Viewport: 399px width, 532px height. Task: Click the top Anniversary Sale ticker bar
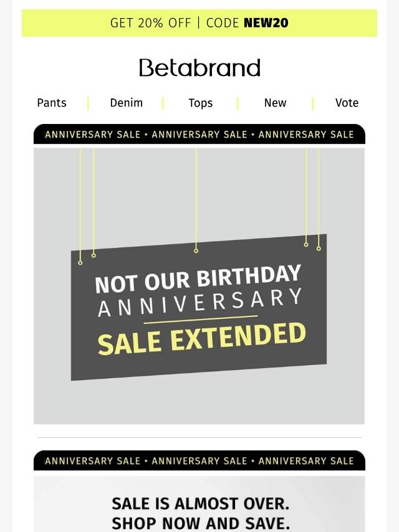click(199, 135)
